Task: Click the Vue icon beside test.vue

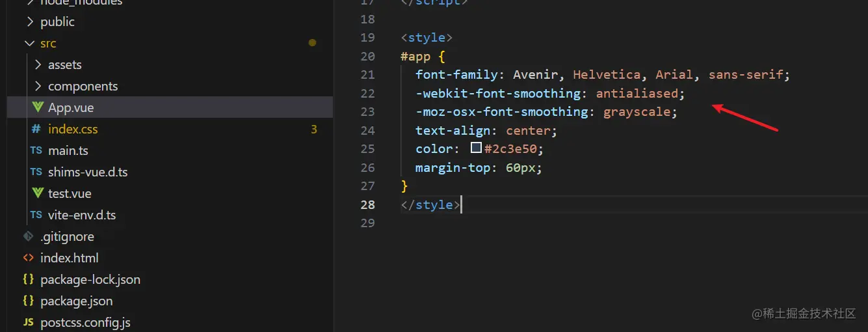Action: (x=37, y=193)
